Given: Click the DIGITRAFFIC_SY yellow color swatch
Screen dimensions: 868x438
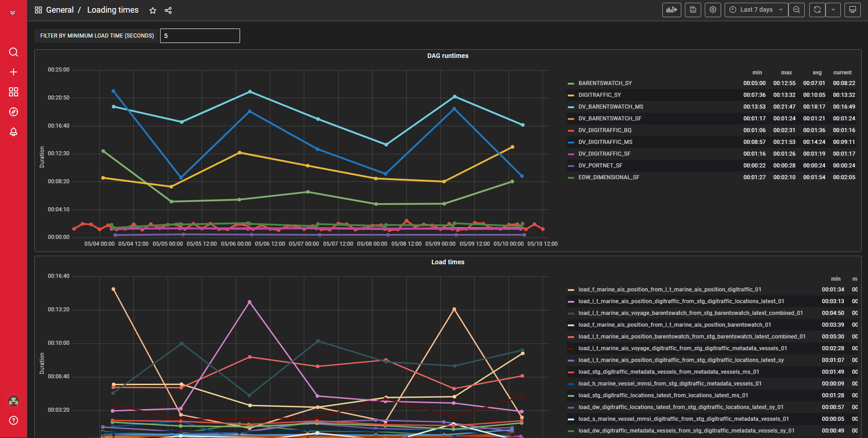Looking at the screenshot, I should [x=571, y=95].
